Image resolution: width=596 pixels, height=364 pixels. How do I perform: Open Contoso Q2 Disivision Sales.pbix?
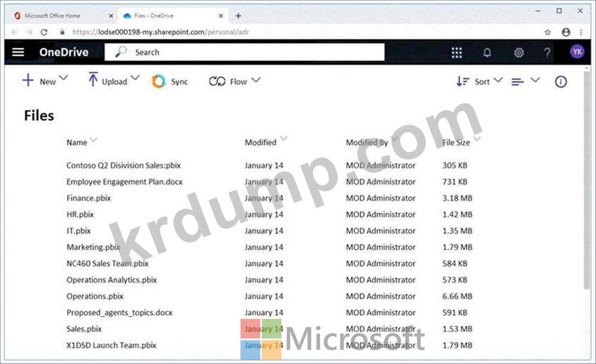click(x=124, y=165)
